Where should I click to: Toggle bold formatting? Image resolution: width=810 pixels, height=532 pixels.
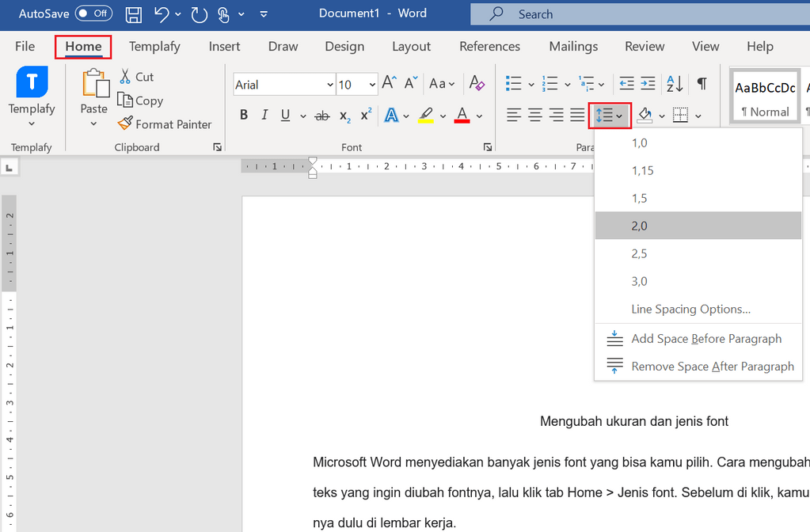point(243,115)
